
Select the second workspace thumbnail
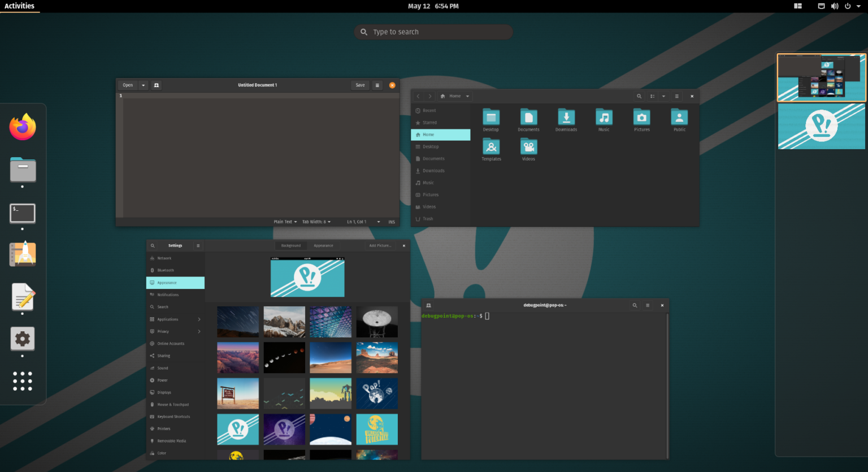tap(821, 127)
